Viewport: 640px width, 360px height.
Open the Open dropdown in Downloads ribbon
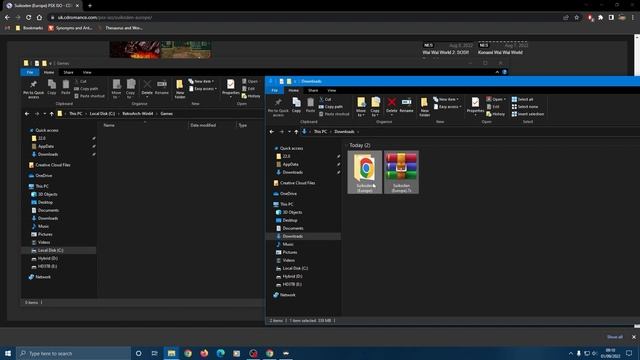click(496, 99)
